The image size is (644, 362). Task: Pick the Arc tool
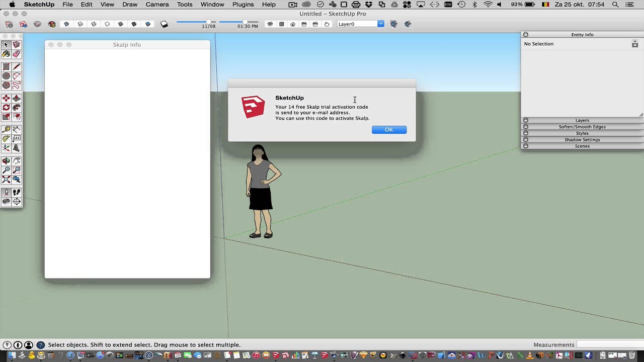click(17, 76)
